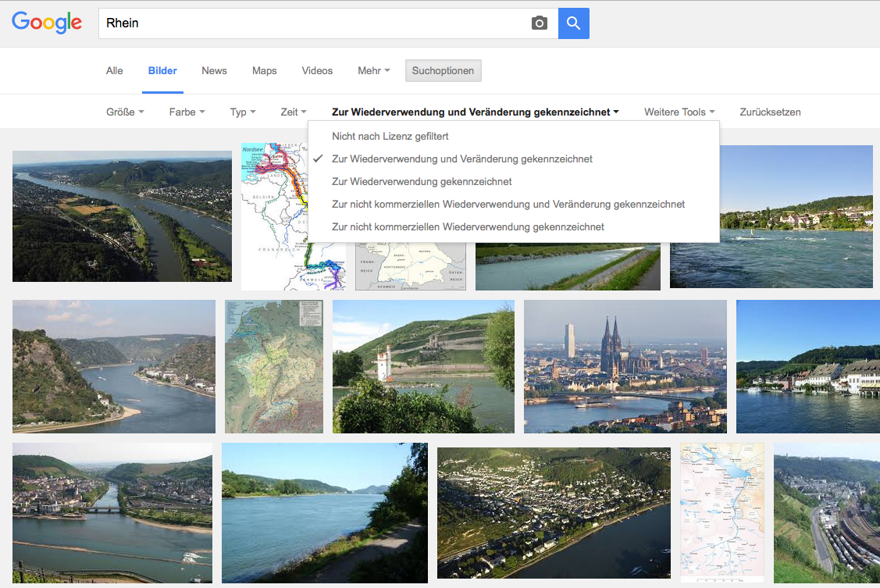This screenshot has width=880, height=588.
Task: Open the Größe filter dropdown
Action: 125,112
